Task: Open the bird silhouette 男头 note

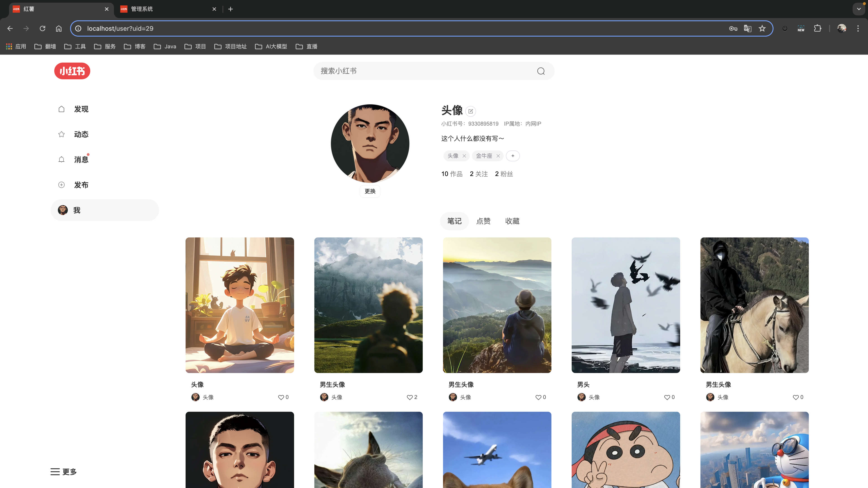Action: [626, 305]
